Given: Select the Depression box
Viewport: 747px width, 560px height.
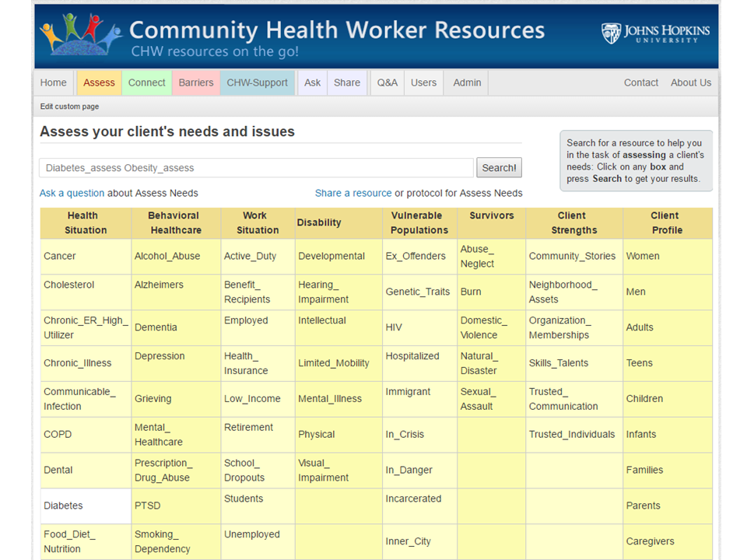Looking at the screenshot, I should [x=176, y=363].
